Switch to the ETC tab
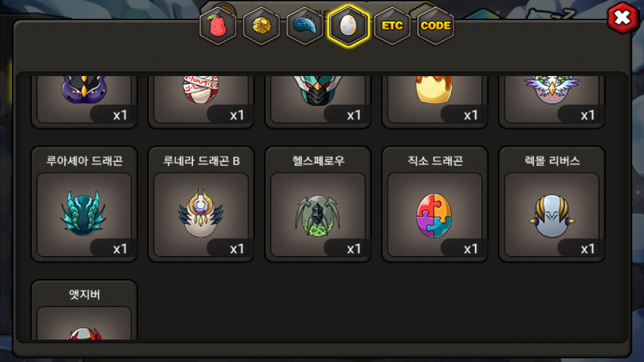Viewport: 644px width, 362px height. [x=392, y=26]
